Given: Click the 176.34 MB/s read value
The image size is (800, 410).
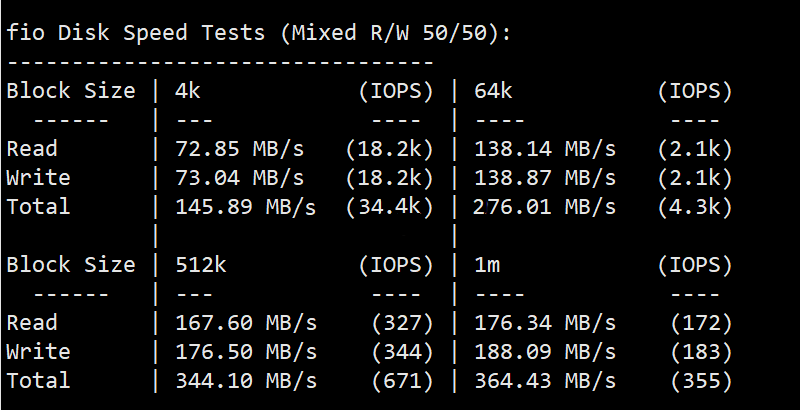Looking at the screenshot, I should point(545,323).
